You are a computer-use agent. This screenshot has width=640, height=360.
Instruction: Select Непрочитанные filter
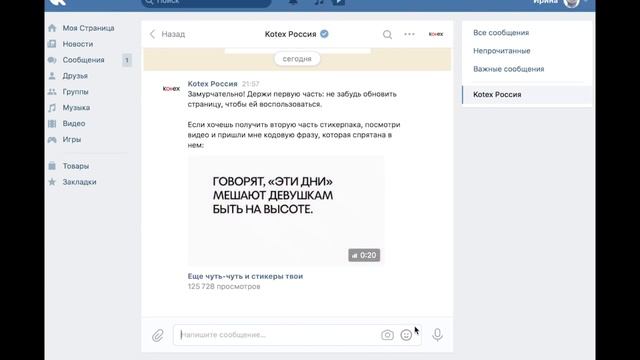(502, 51)
